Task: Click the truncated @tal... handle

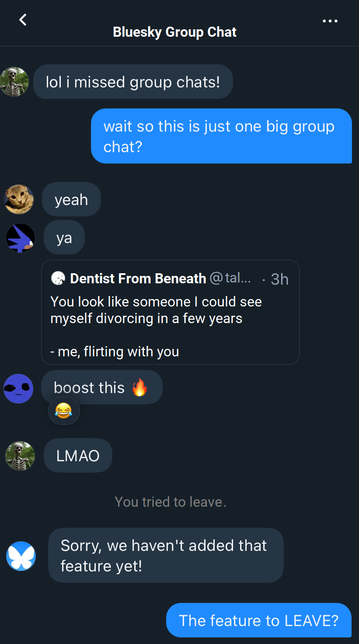Action: (230, 278)
